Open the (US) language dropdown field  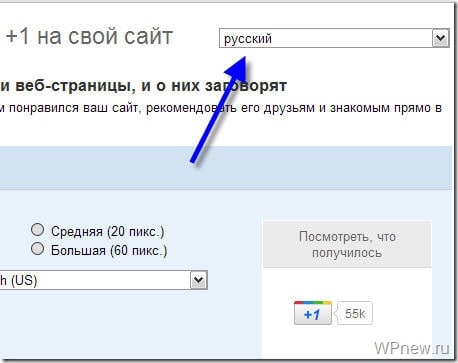[104, 280]
